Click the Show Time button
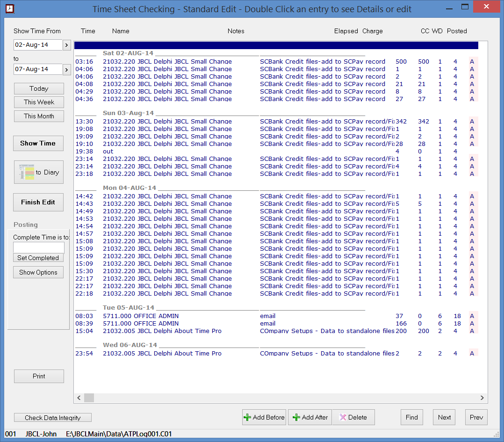Image resolution: width=504 pixels, height=442 pixels. coord(38,143)
